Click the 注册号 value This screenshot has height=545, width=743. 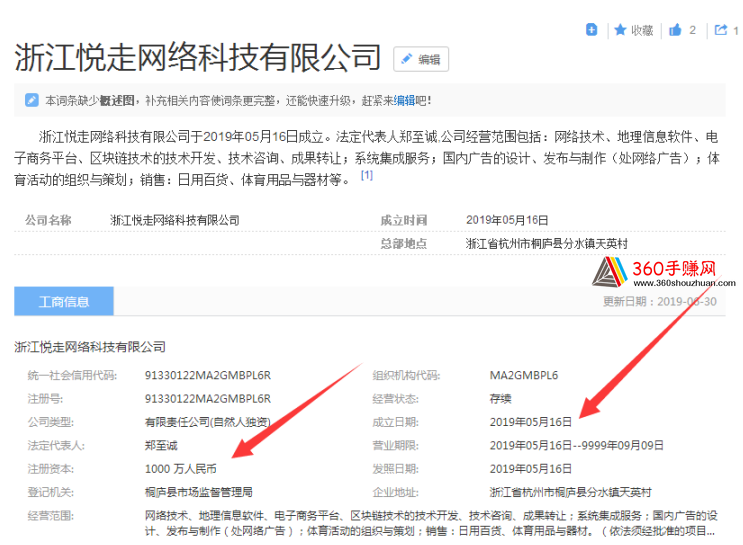(208, 399)
